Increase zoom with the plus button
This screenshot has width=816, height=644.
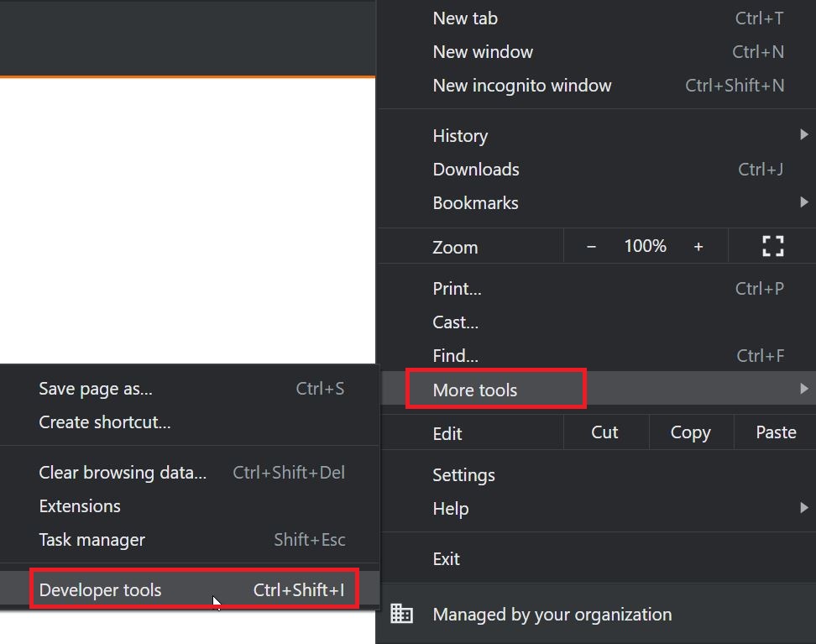click(698, 246)
